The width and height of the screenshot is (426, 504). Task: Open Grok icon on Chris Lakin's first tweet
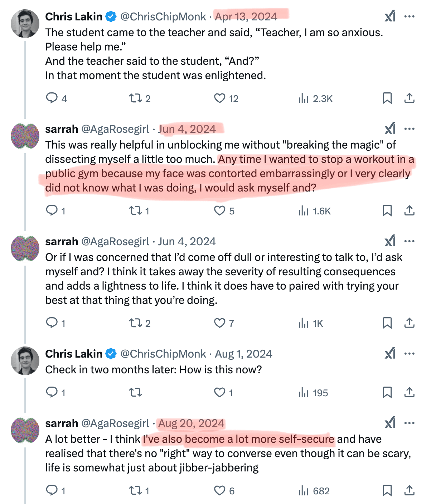(x=390, y=16)
